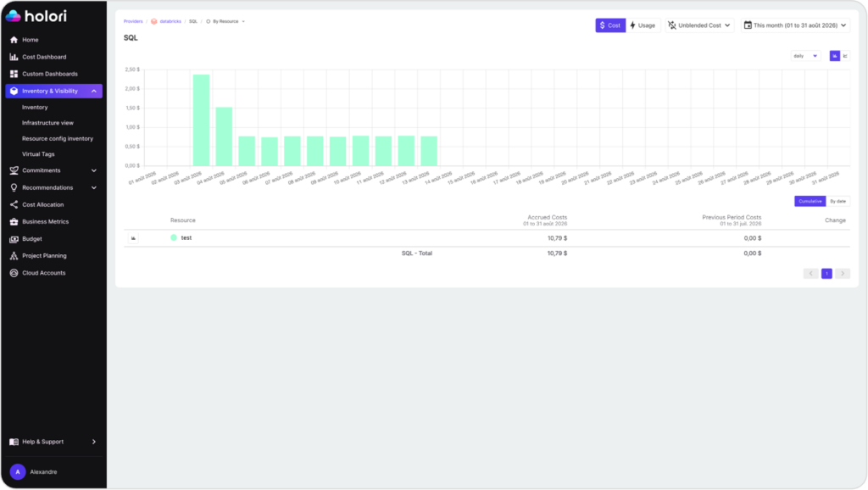Click the green test resource color dot

[174, 237]
